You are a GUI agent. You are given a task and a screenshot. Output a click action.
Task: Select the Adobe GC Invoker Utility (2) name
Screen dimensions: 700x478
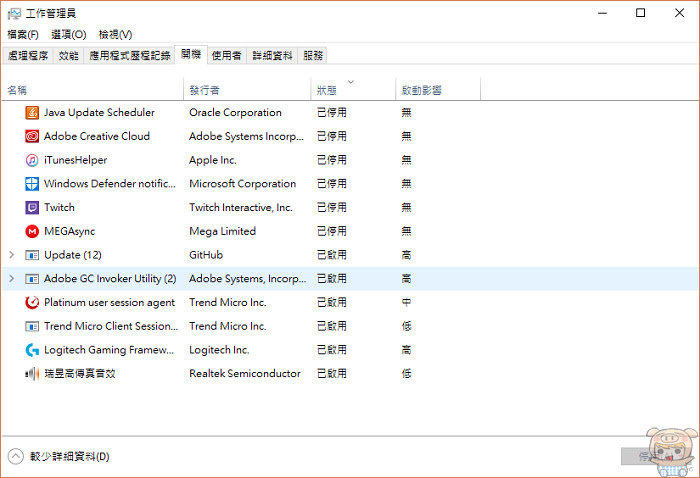(110, 278)
